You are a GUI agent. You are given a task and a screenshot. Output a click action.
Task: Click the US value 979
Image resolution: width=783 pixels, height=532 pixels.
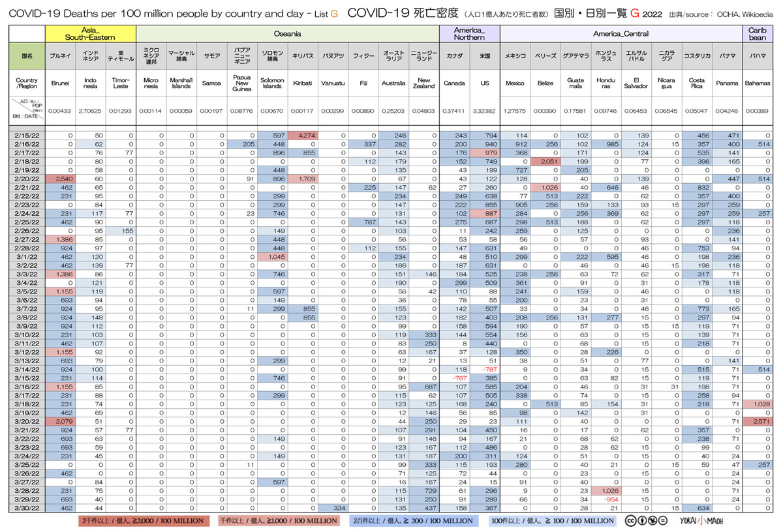pyautogui.click(x=485, y=152)
